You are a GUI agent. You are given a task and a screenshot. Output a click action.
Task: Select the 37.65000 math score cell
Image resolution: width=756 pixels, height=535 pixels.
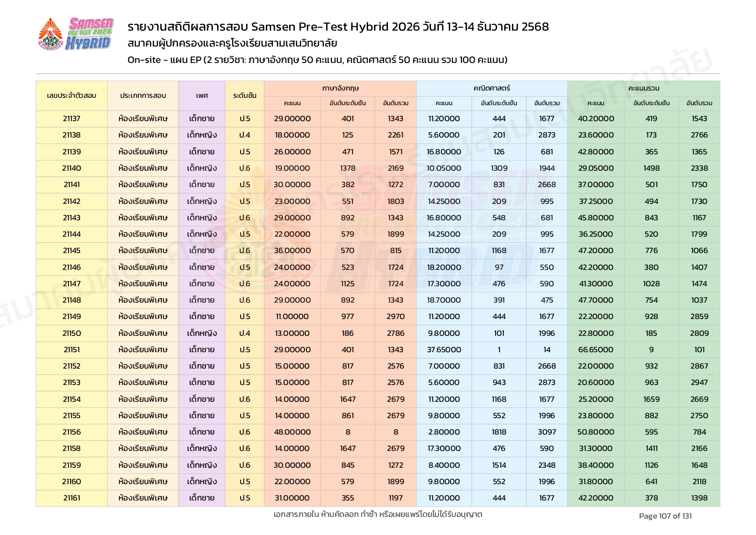click(x=444, y=350)
